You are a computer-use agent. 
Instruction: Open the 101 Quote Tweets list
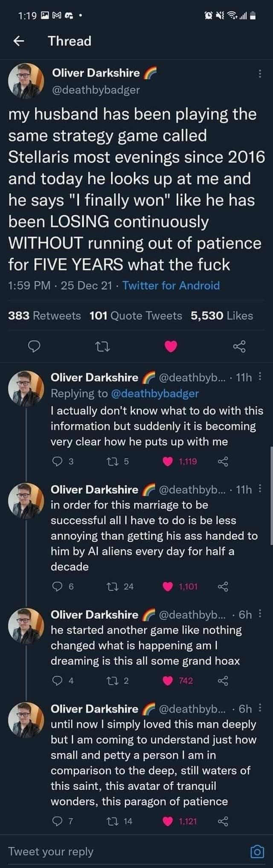[136, 316]
